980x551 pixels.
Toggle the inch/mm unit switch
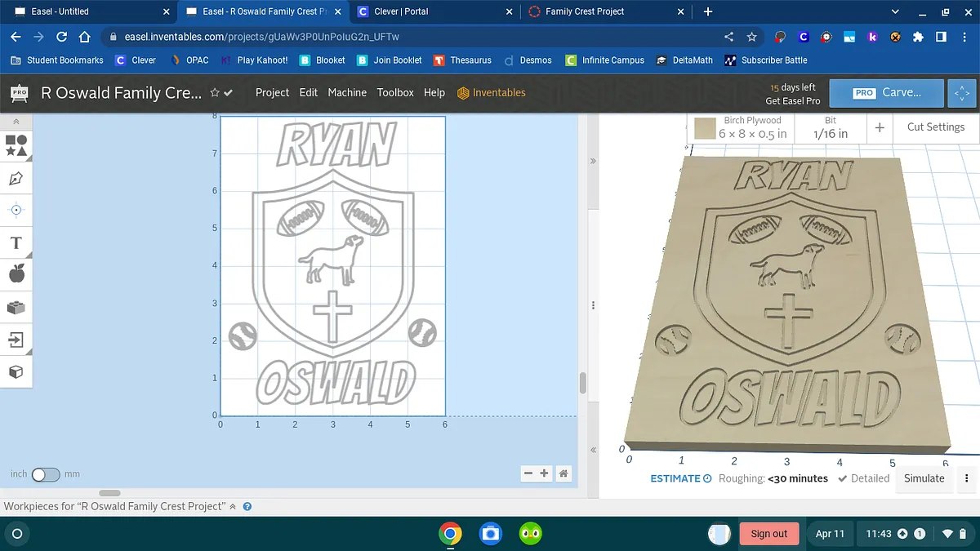[45, 474]
